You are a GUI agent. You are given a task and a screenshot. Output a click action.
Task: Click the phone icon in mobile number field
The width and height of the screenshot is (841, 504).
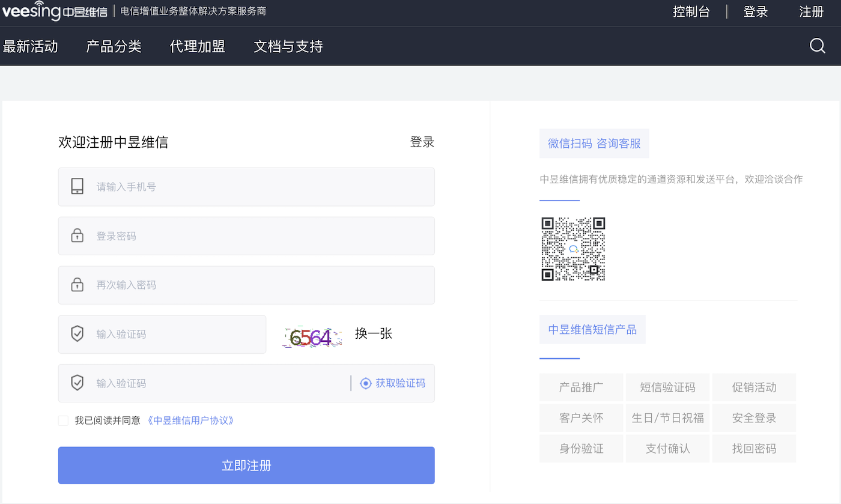(77, 186)
